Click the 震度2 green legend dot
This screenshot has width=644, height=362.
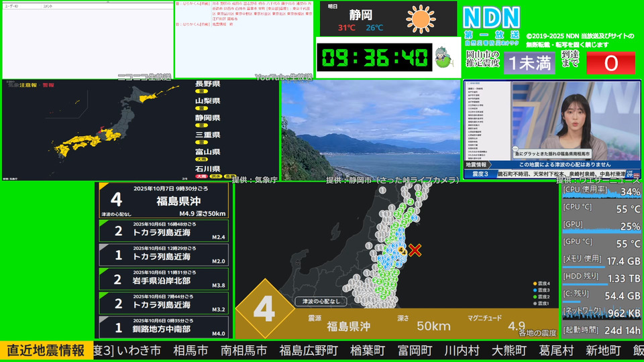(x=535, y=297)
